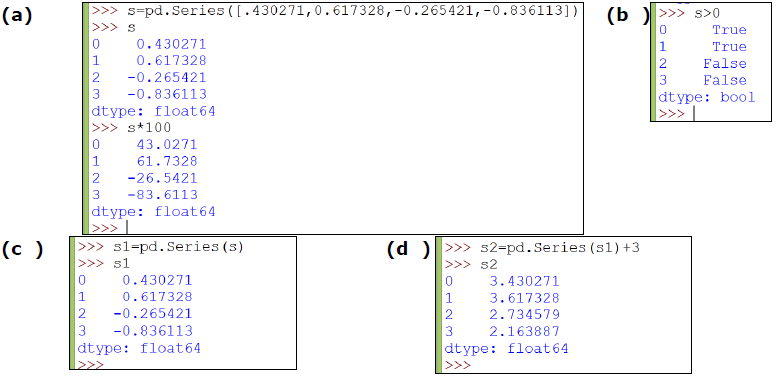Select dtype: float64 line below -83.6113

coord(153,212)
